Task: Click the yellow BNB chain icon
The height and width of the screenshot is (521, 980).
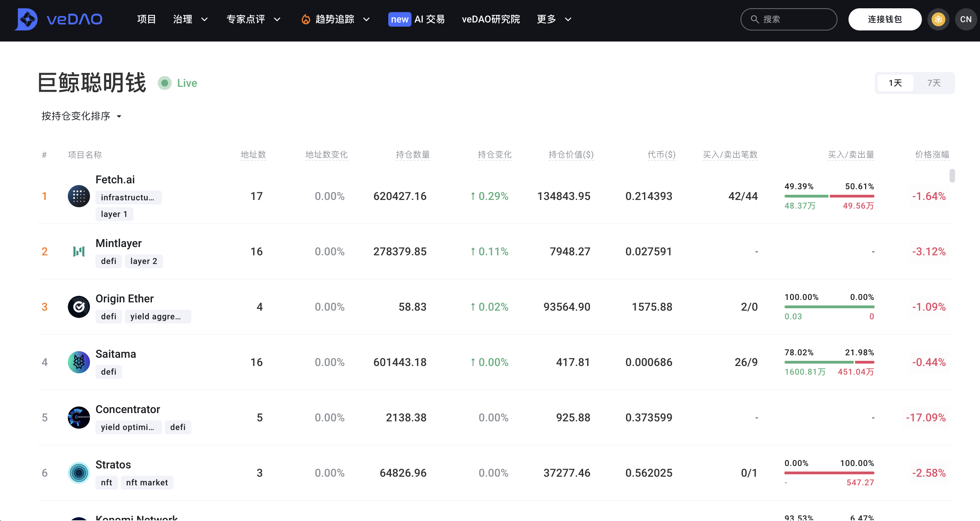Action: 938,19
